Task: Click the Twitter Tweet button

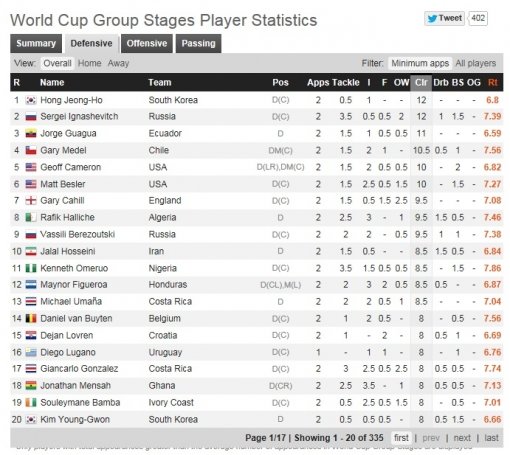Action: [444, 18]
